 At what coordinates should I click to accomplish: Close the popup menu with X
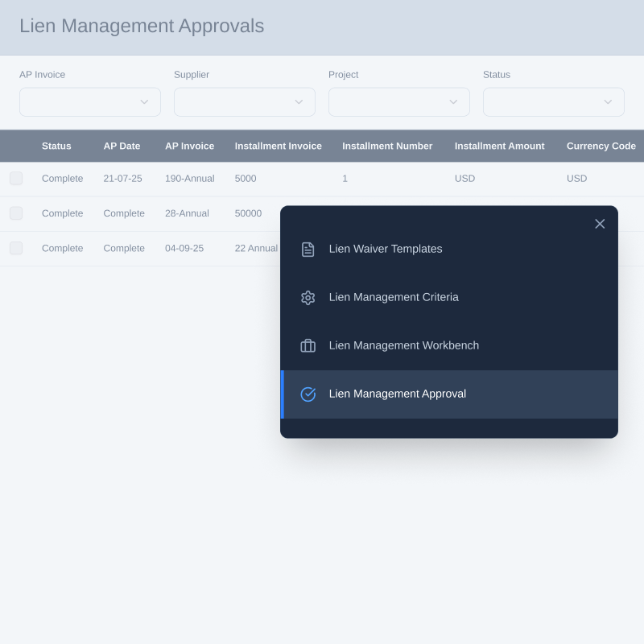tap(600, 224)
